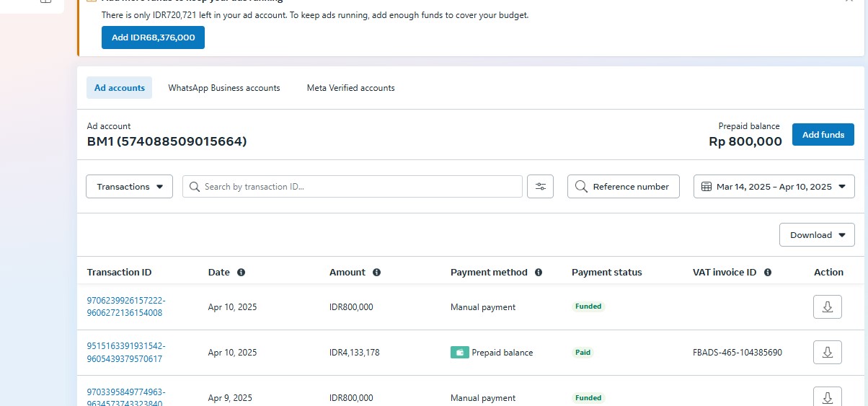The image size is (868, 406).
Task: Select the Ad accounts tab
Action: (x=120, y=88)
